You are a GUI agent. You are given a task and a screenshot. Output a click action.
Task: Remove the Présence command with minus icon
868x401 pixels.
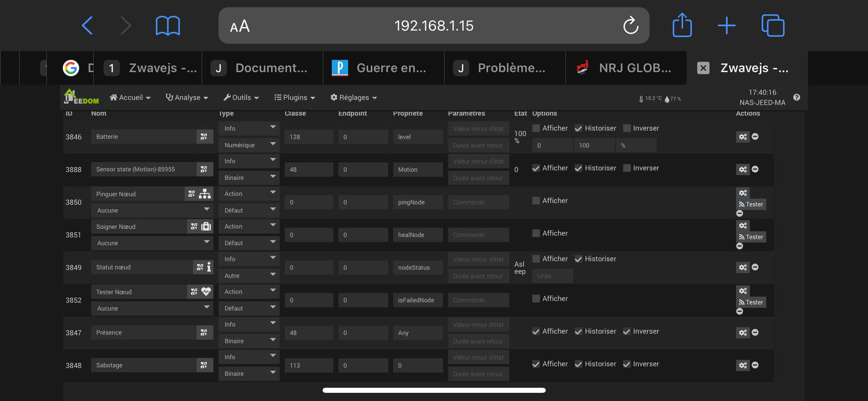[755, 333]
